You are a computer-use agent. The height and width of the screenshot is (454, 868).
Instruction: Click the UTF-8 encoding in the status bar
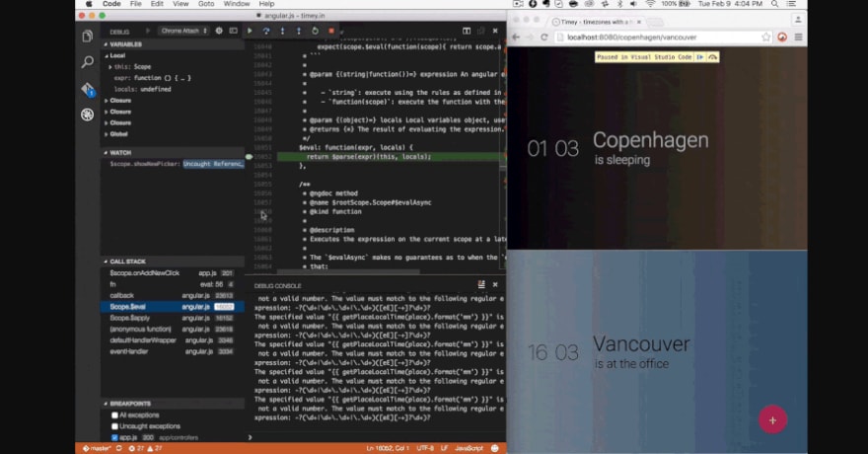pos(425,448)
